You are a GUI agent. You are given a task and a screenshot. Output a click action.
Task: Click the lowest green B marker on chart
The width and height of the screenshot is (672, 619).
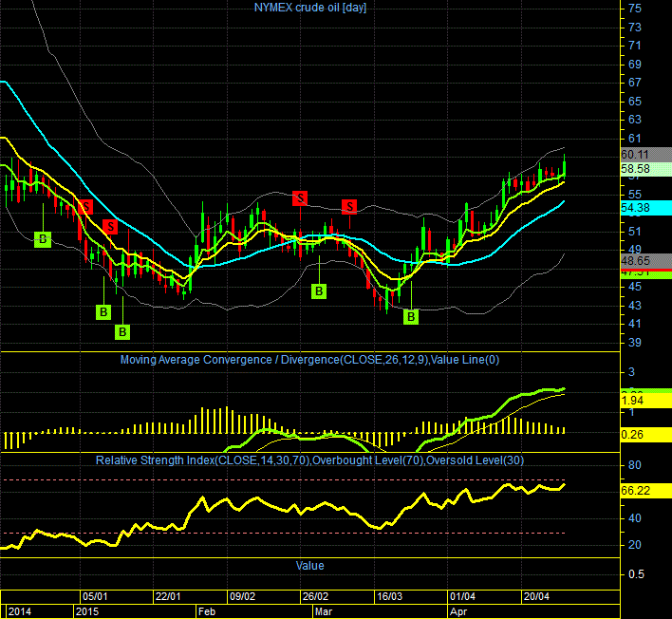122,331
